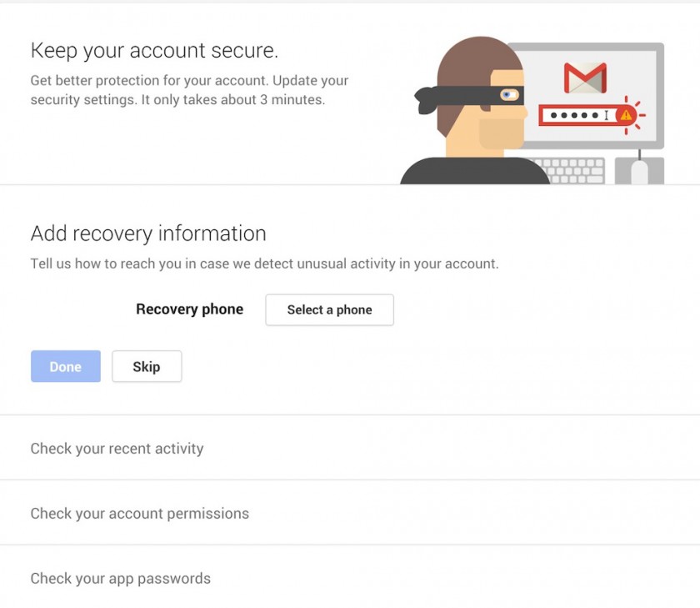Click the Add recovery information heading
The width and height of the screenshot is (700, 608).
click(x=148, y=234)
